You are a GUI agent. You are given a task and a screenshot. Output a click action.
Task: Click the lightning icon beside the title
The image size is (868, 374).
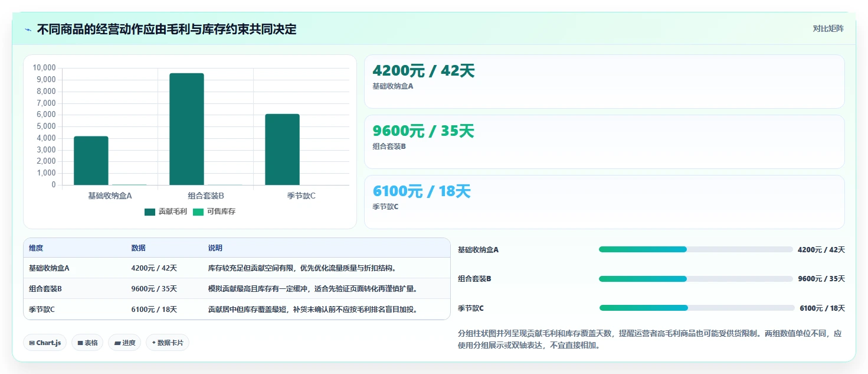tap(28, 30)
